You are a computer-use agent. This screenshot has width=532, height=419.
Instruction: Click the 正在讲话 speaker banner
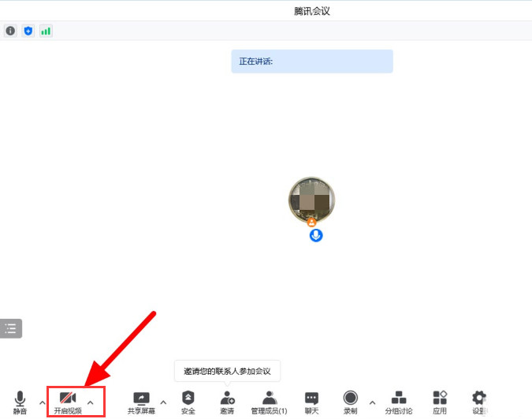(312, 62)
